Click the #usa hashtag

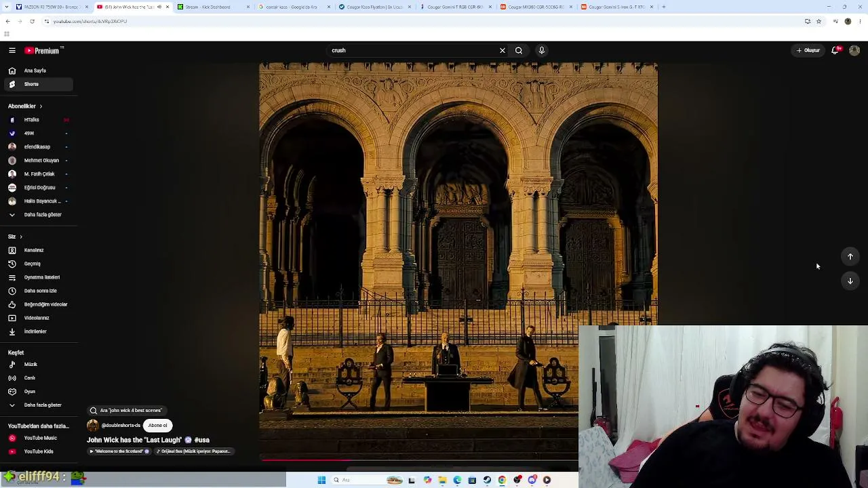[202, 441]
